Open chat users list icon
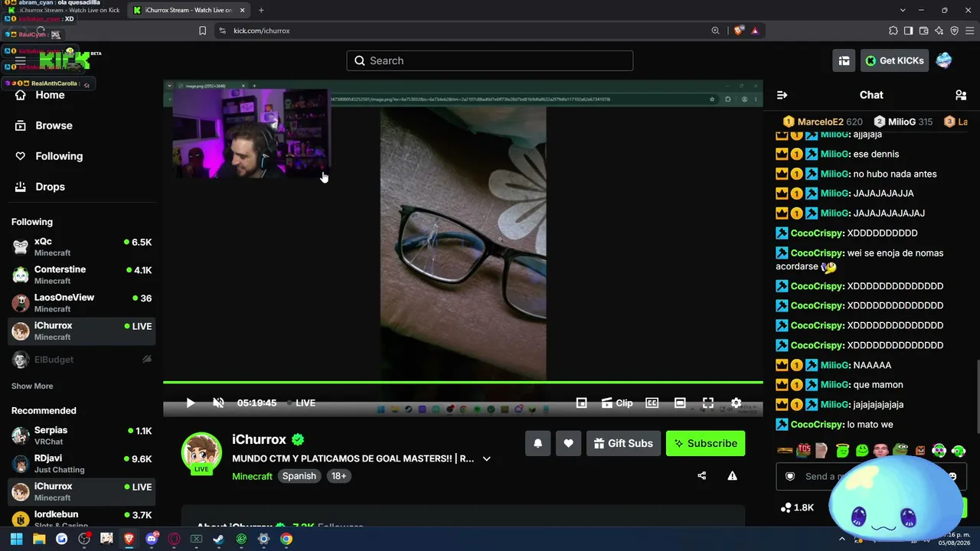 click(960, 95)
